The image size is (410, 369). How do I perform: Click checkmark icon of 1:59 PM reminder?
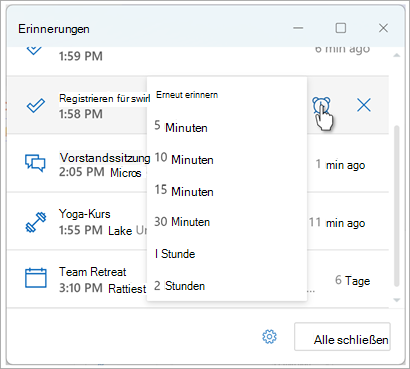click(34, 50)
